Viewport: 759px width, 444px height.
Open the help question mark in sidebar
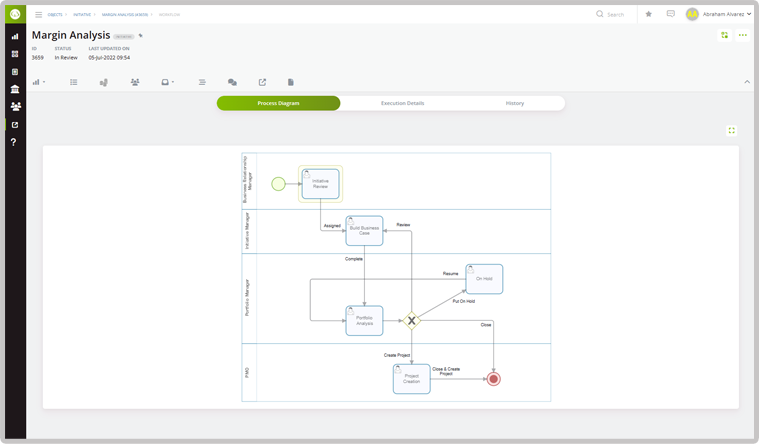tap(14, 142)
